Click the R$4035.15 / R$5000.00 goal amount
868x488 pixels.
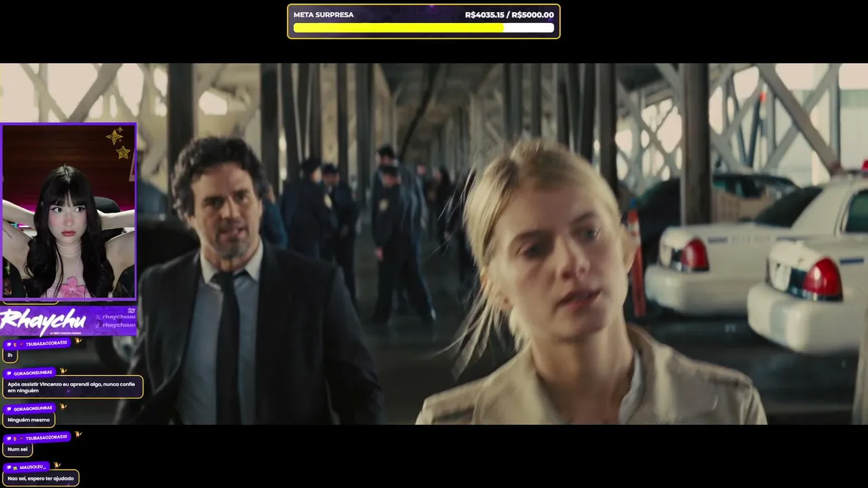(x=509, y=15)
